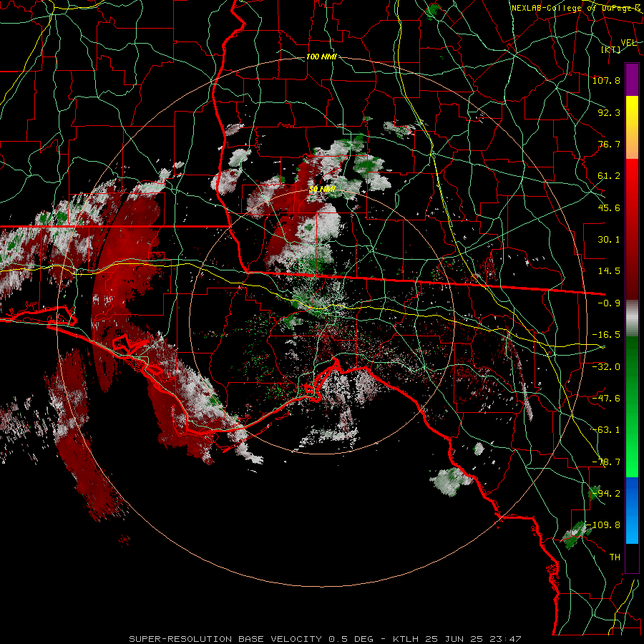Click the -109.8 legend value

[604, 525]
